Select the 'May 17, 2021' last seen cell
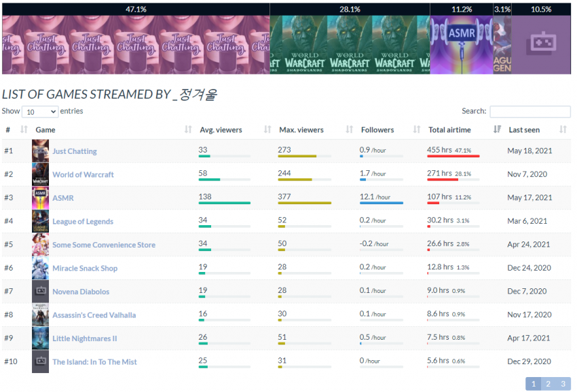577x392 pixels. point(529,198)
